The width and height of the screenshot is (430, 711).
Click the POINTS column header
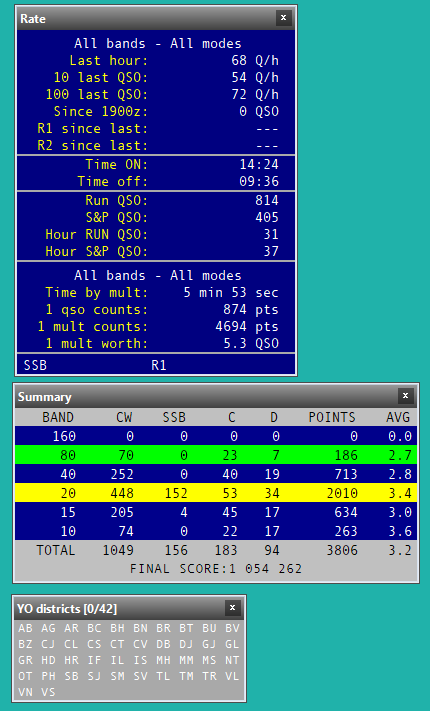click(332, 417)
